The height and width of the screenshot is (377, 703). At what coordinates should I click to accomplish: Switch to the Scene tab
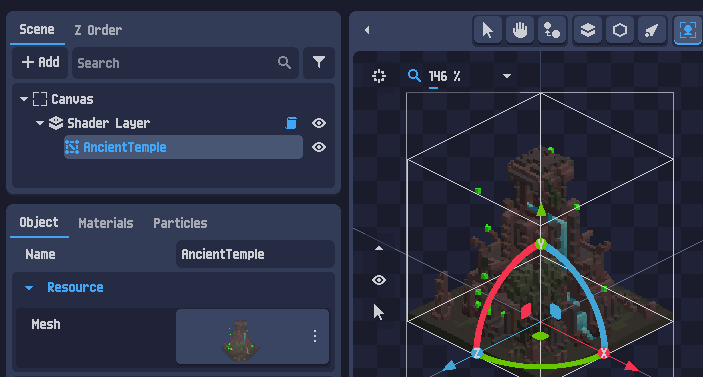coord(37,30)
